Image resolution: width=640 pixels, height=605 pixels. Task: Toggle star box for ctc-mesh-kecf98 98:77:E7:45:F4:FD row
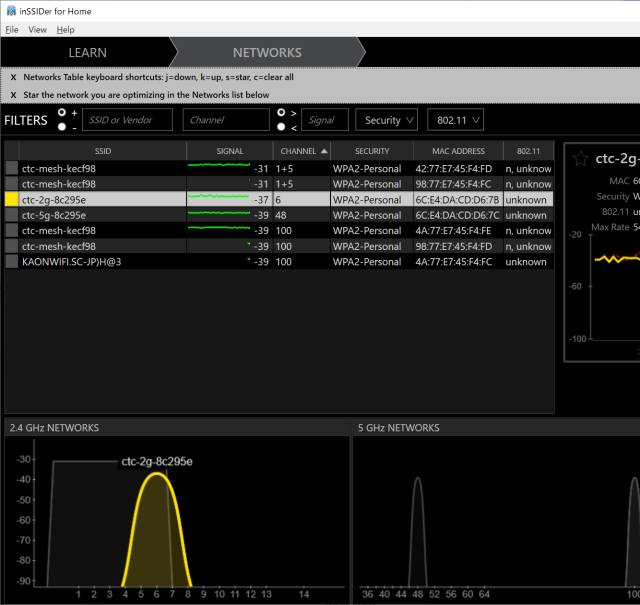(12, 246)
